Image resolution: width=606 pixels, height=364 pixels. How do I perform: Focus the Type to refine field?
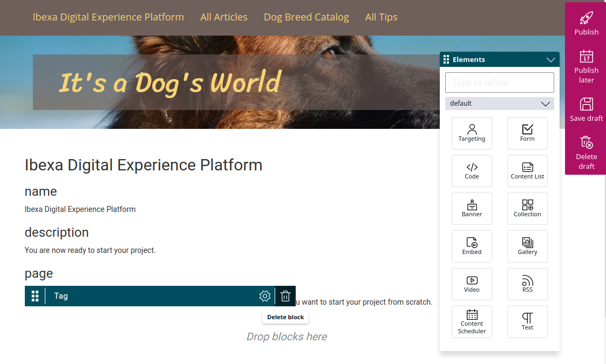[499, 83]
